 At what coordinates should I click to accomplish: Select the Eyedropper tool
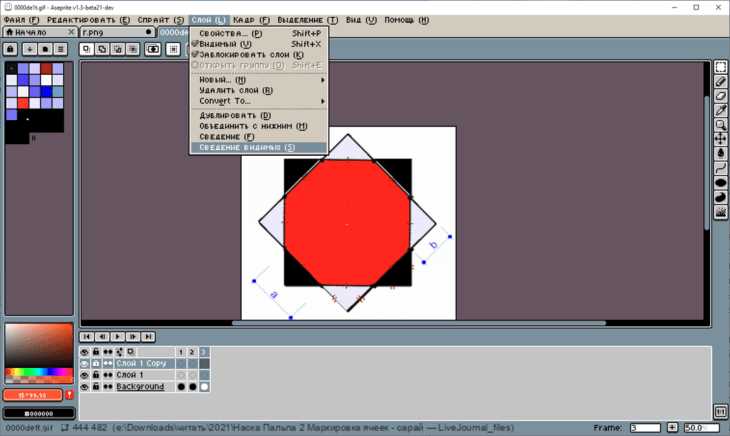(721, 110)
